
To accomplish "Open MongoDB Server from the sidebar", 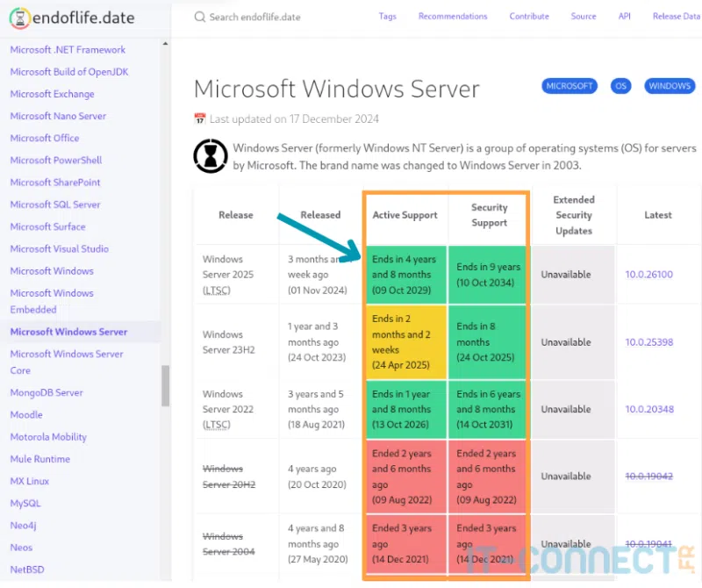I will pos(46,392).
